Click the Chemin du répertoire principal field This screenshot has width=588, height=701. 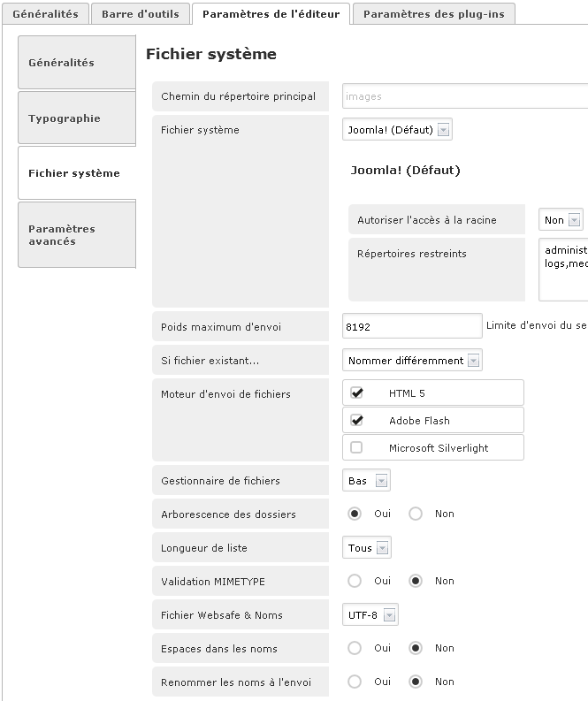tap(464, 96)
